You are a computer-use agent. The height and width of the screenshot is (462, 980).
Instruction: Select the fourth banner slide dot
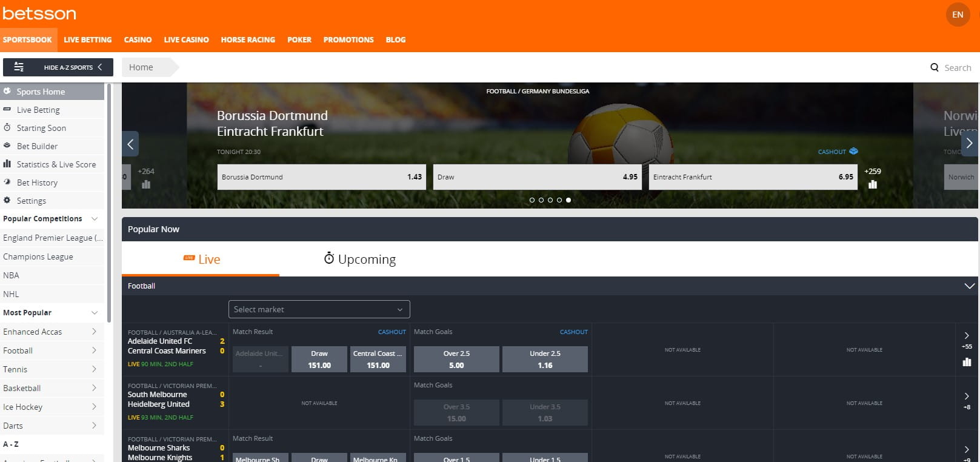coord(559,199)
